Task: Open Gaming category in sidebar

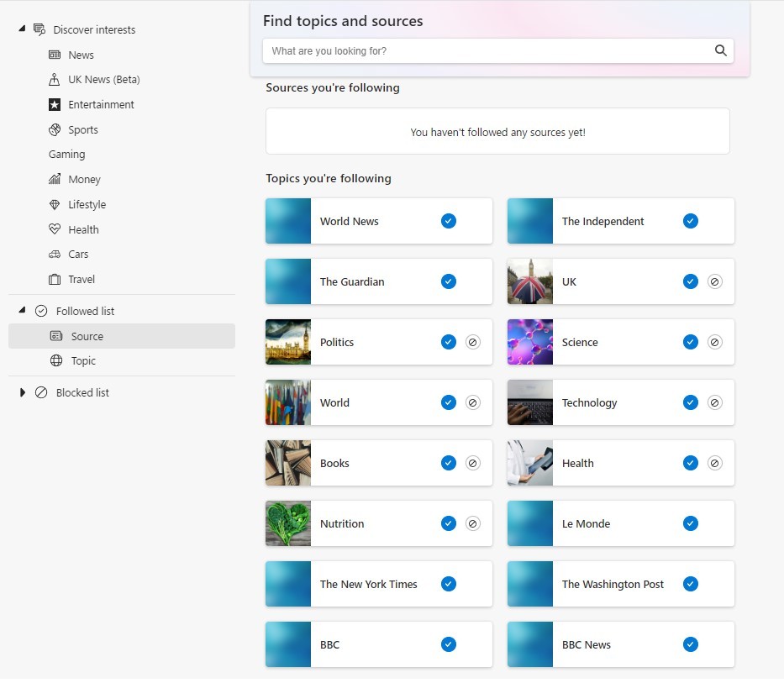Action: 66,154
